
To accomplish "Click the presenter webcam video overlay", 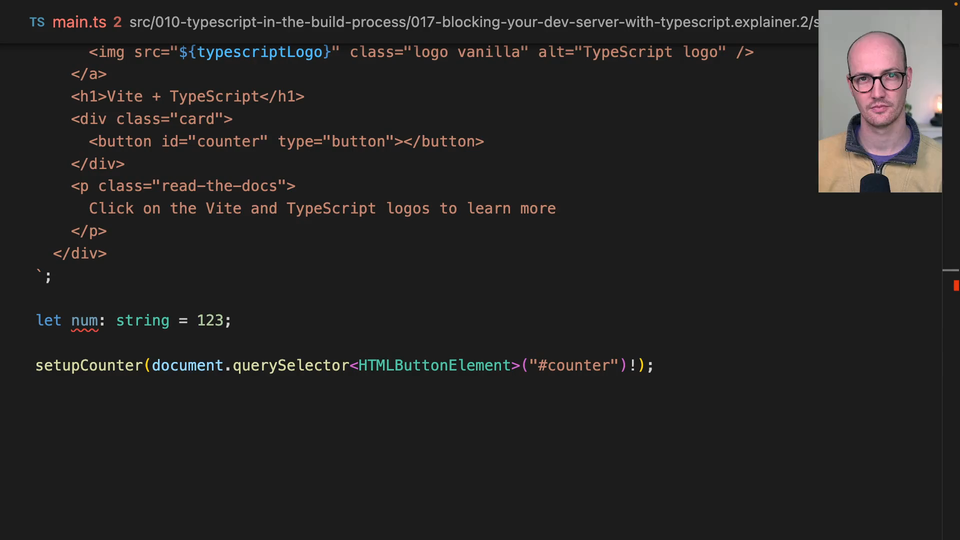I will tap(879, 101).
